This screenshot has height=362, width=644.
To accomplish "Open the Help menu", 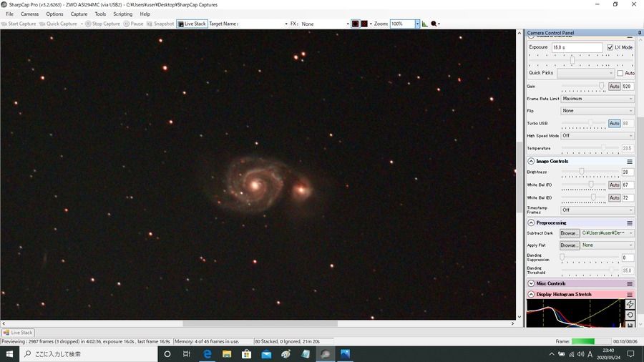I will click(145, 14).
